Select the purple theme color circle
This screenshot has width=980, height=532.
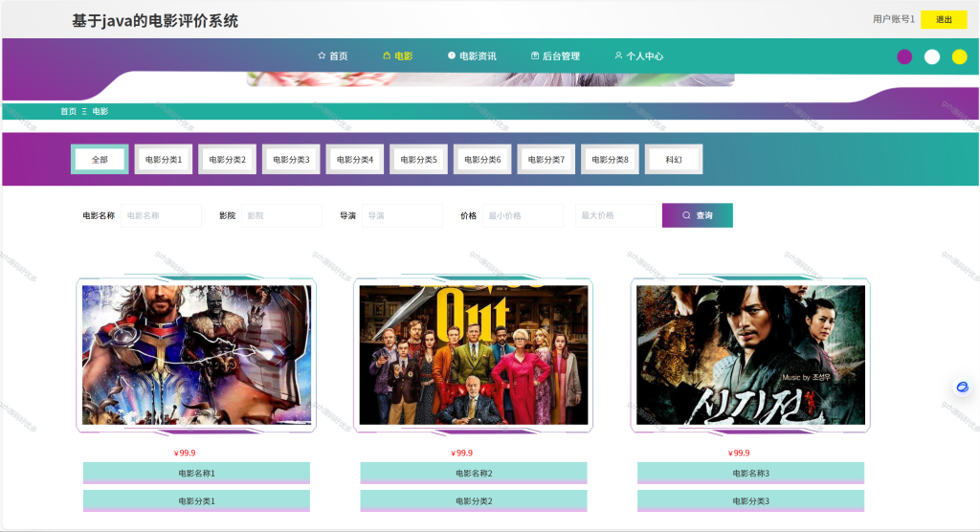(x=904, y=56)
